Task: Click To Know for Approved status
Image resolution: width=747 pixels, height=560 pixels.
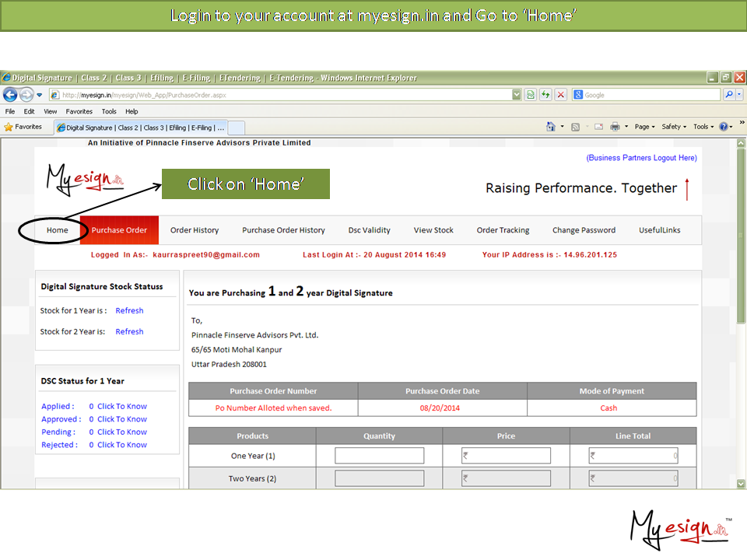Action: tap(122, 419)
